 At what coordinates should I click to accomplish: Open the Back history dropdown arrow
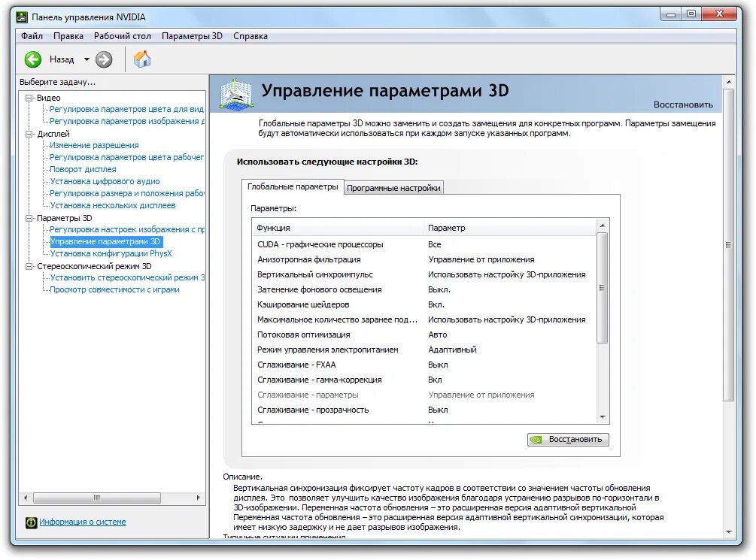pos(87,60)
